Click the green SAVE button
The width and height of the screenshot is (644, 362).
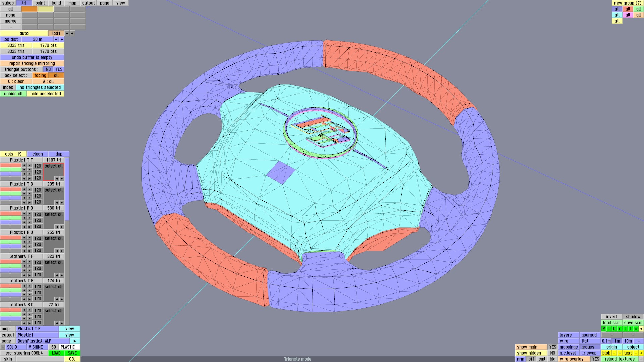72,353
